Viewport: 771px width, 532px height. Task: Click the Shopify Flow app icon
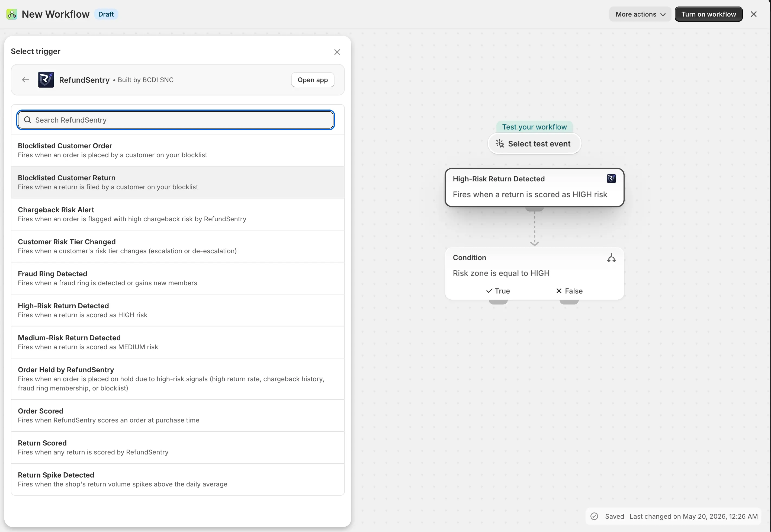(12, 14)
